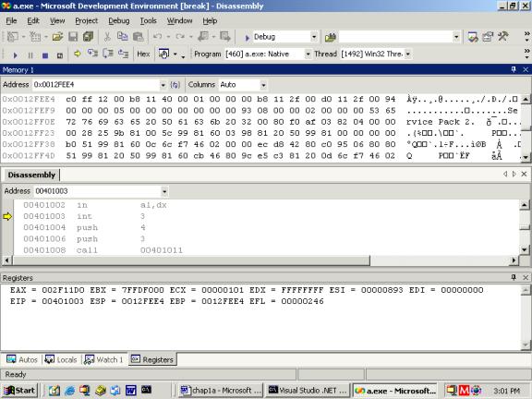Click the Break All pause icon

coord(30,55)
